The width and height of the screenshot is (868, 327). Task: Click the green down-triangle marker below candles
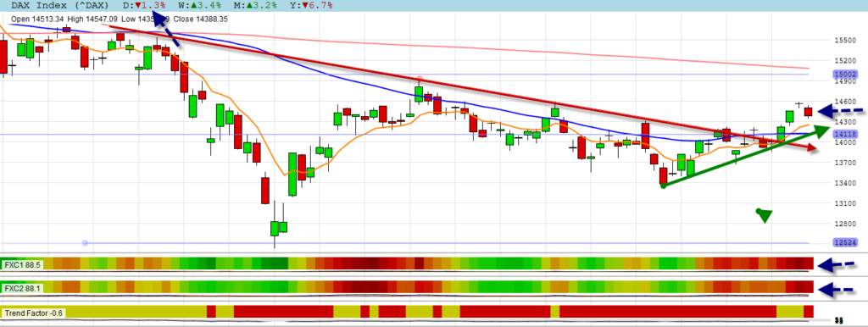765,215
